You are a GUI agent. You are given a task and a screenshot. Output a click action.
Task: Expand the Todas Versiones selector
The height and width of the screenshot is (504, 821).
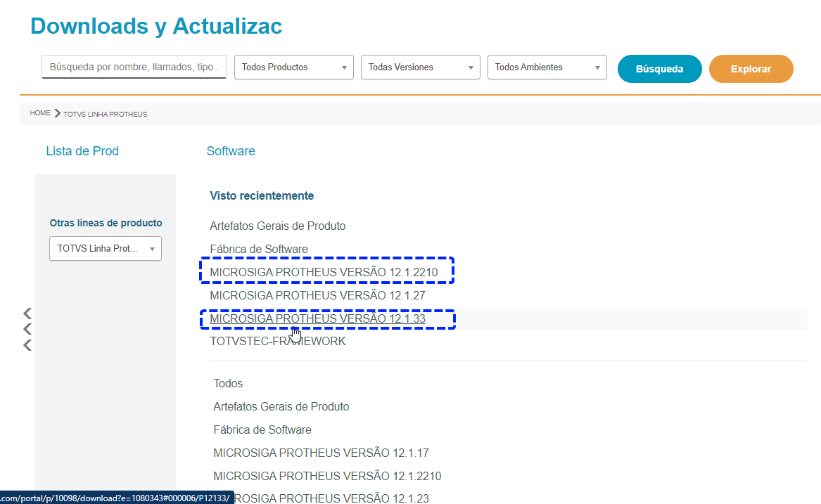[470, 67]
